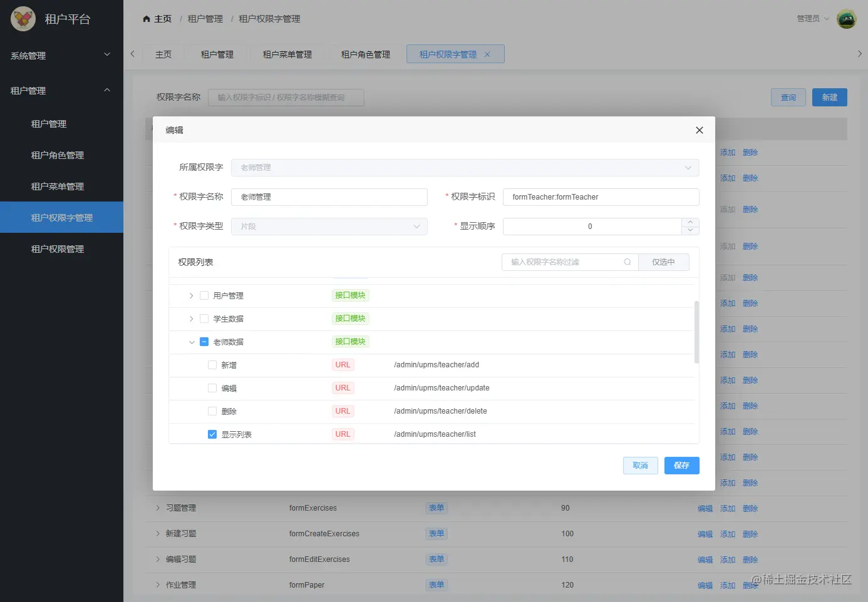
Task: Expand the 作业管理 table row
Action: click(x=158, y=585)
